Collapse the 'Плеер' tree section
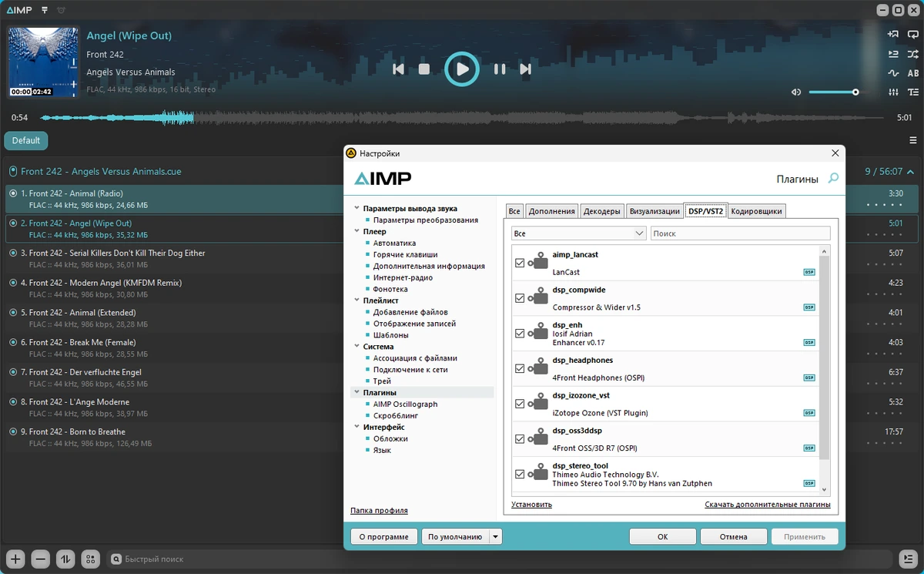Viewport: 924px width, 574px height. click(x=357, y=231)
